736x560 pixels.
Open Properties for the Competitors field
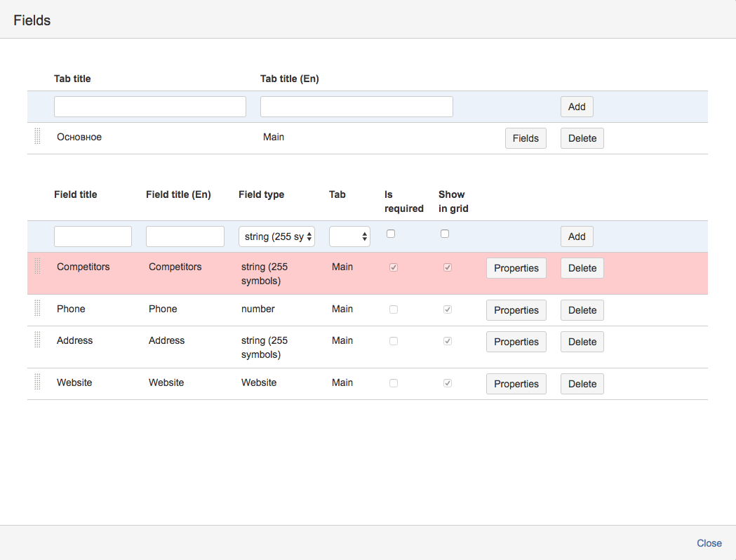coord(516,268)
